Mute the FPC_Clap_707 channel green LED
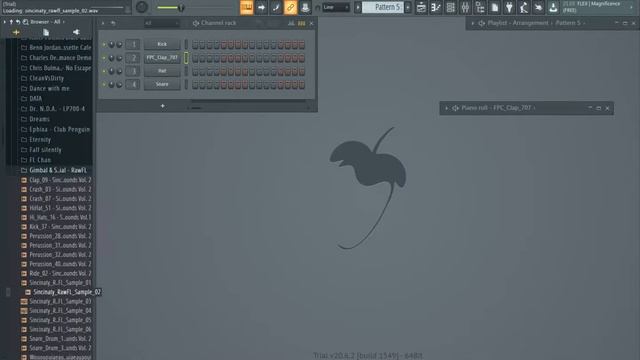Image resolution: width=640 pixels, height=360 pixels. [104, 58]
